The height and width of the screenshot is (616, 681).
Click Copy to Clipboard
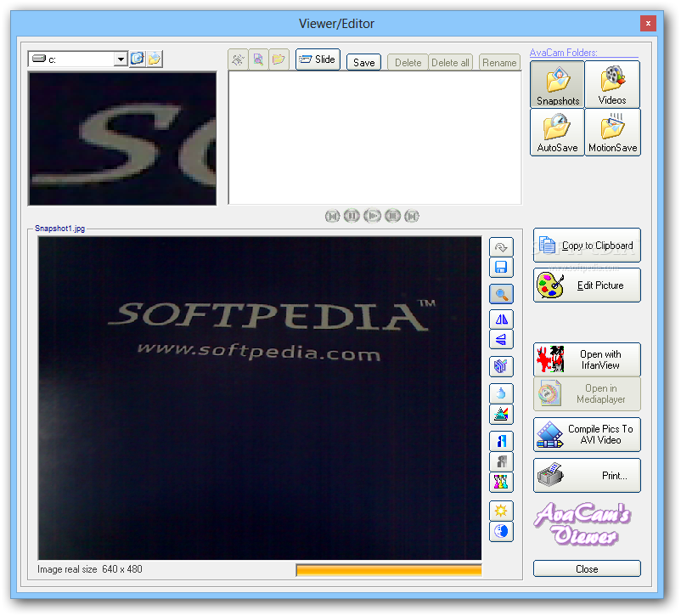(587, 246)
